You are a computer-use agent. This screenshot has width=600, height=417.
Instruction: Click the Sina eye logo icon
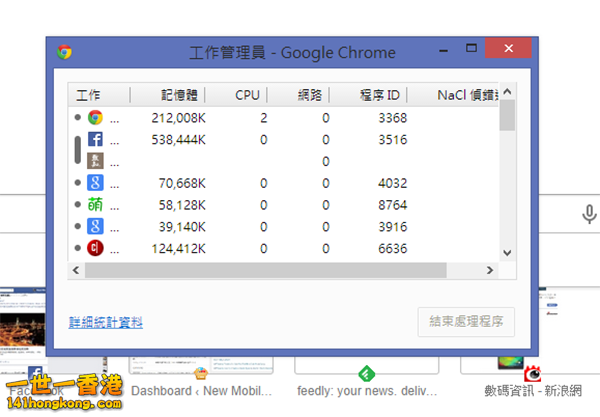pyautogui.click(x=532, y=374)
